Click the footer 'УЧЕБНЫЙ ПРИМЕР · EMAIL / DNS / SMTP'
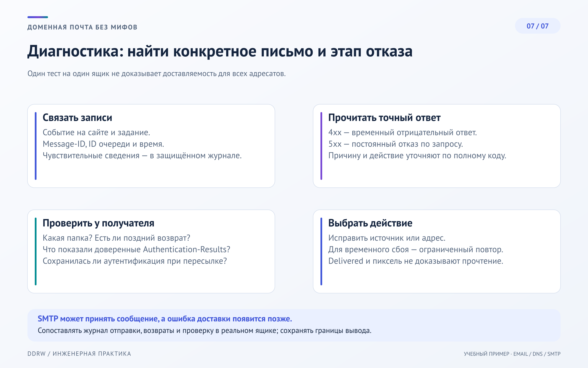588x368 pixels. click(512, 354)
